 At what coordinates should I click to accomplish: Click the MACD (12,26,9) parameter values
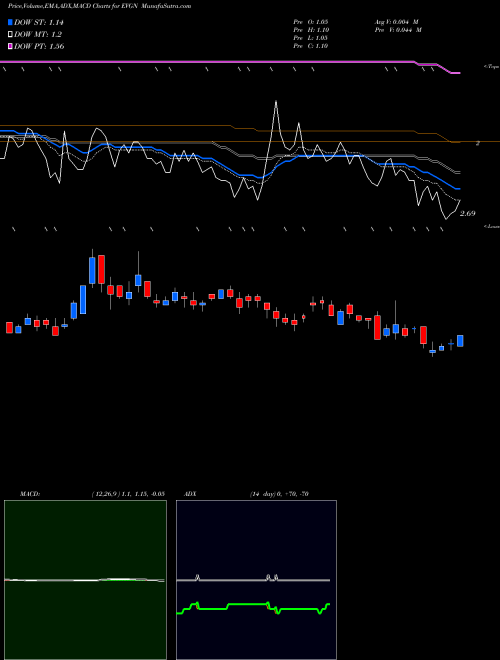pyautogui.click(x=128, y=494)
